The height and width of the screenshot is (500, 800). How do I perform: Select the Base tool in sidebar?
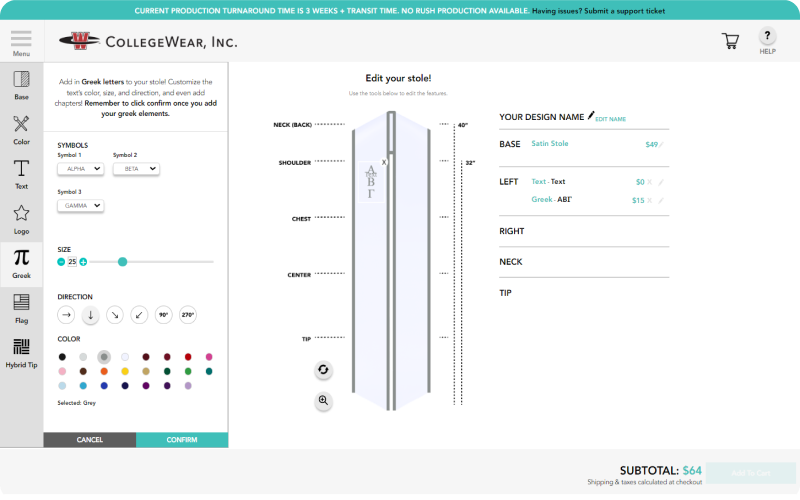[21, 85]
